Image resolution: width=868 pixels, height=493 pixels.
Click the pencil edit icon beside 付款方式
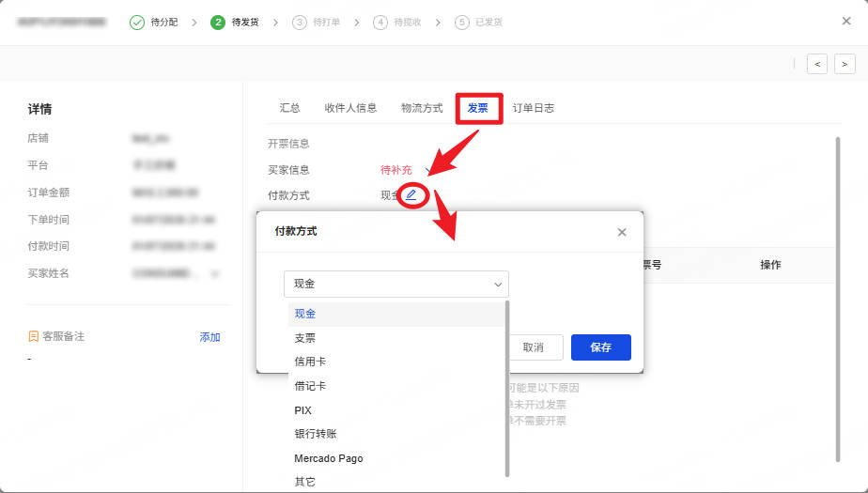pyautogui.click(x=411, y=194)
